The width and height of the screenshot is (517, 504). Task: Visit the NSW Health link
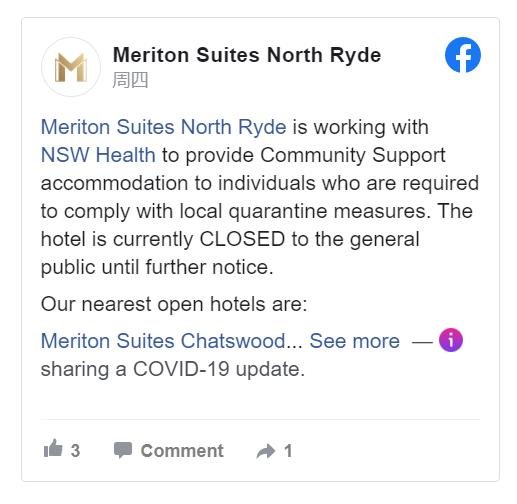98,155
